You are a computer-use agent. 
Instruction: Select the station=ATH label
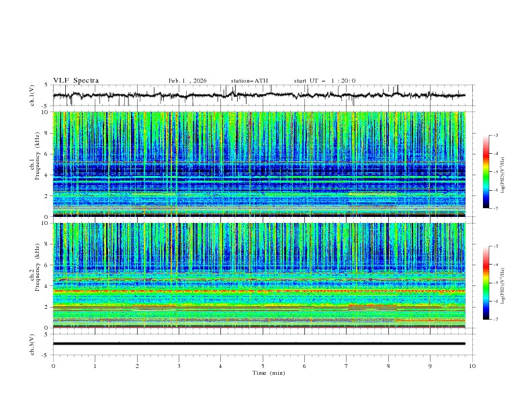pos(249,81)
